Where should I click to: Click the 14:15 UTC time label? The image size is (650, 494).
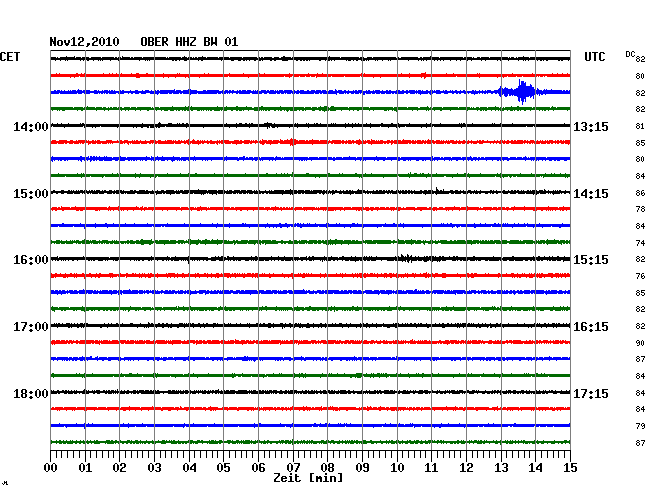tap(591, 194)
